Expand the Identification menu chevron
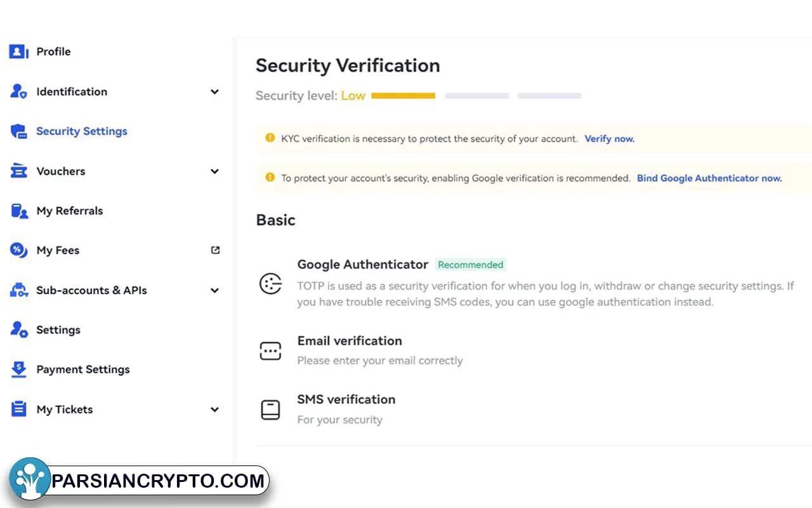The height and width of the screenshot is (508, 812). tap(214, 92)
